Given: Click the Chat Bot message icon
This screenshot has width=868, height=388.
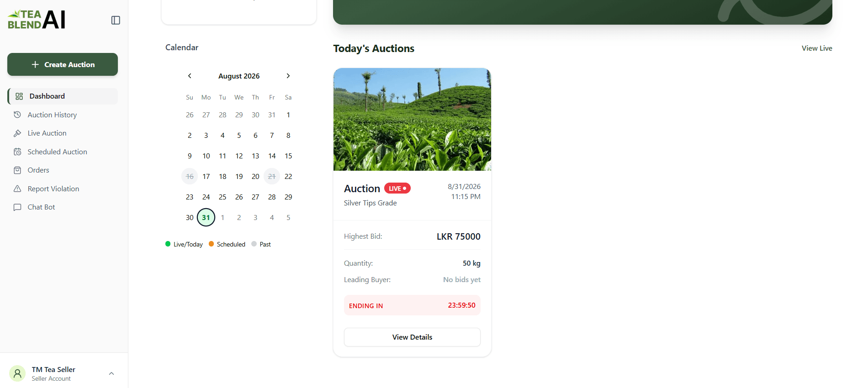Looking at the screenshot, I should click(x=17, y=207).
